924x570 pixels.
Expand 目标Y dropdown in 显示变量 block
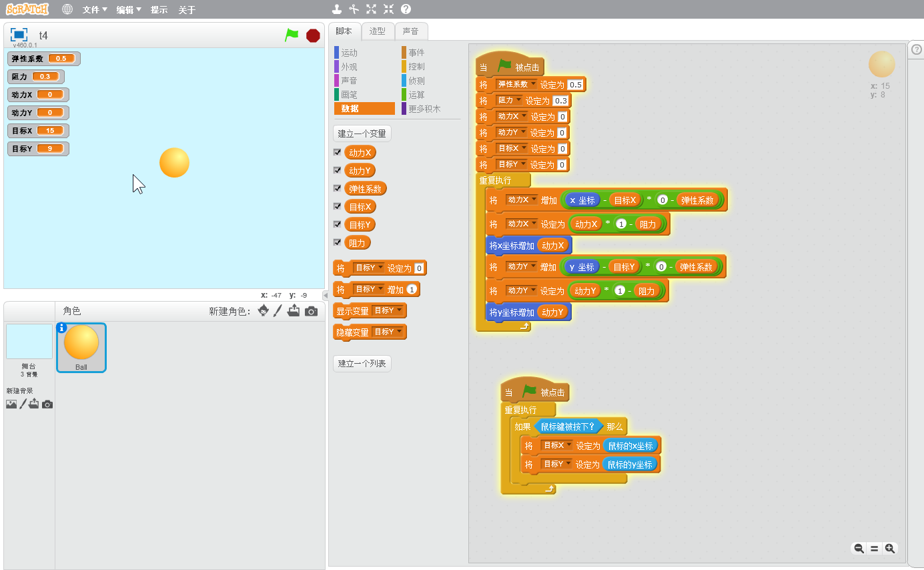399,310
